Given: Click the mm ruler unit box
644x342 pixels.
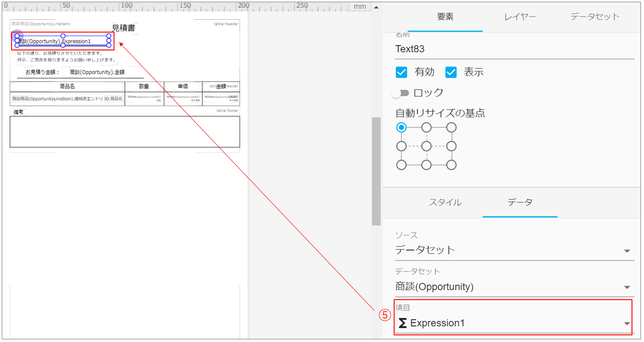Looking at the screenshot, I should tap(360, 6).
